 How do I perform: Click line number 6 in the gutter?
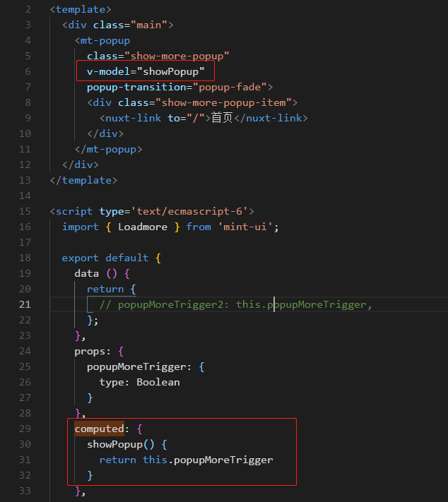[x=28, y=71]
